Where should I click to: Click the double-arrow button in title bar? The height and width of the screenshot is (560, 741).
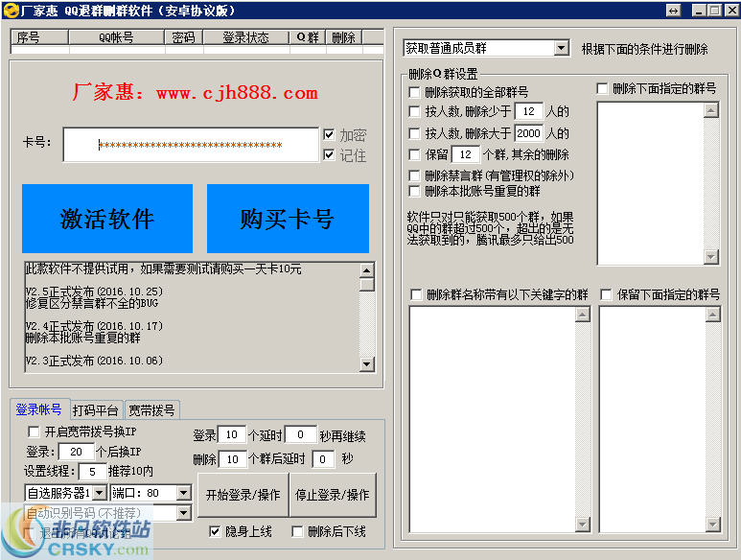click(673, 11)
